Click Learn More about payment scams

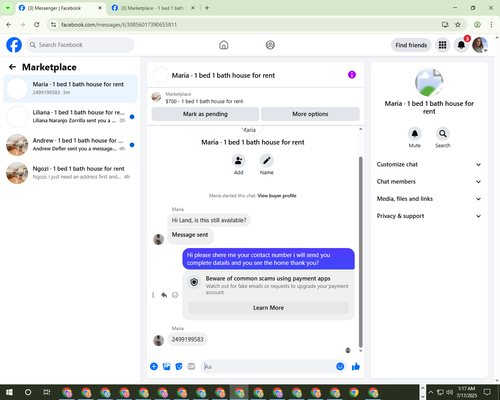tap(268, 308)
